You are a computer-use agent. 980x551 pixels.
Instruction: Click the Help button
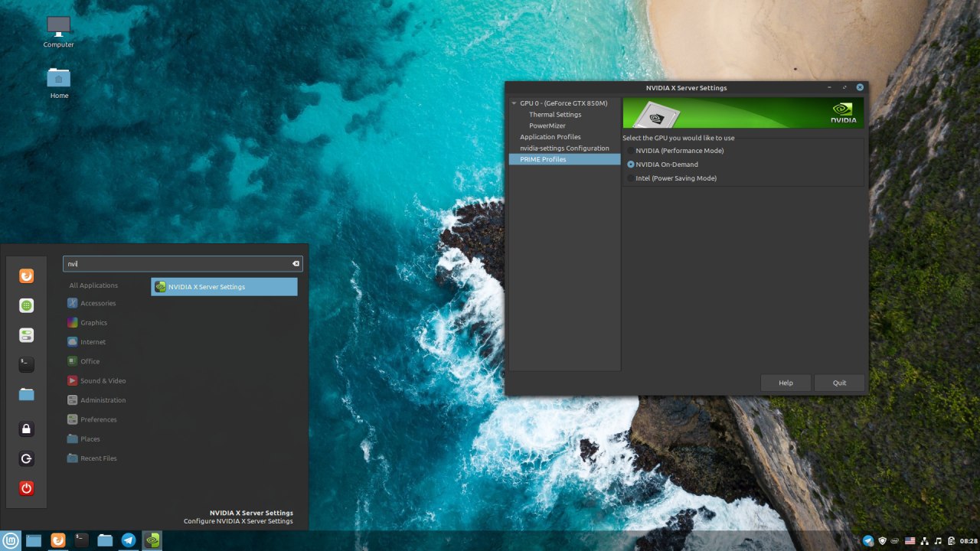pyautogui.click(x=786, y=383)
